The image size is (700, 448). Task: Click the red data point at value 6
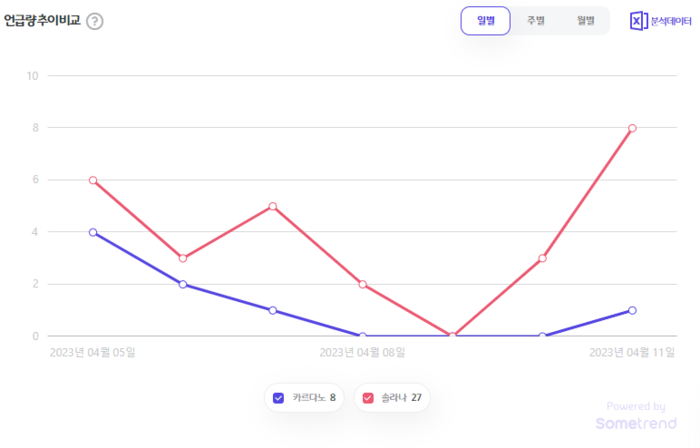93,180
